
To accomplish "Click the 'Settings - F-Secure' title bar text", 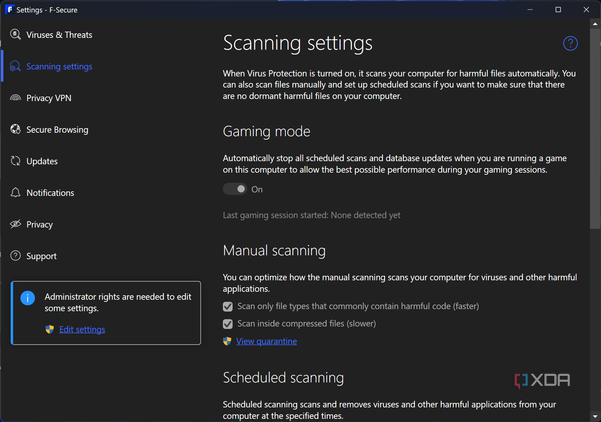I will [47, 10].
